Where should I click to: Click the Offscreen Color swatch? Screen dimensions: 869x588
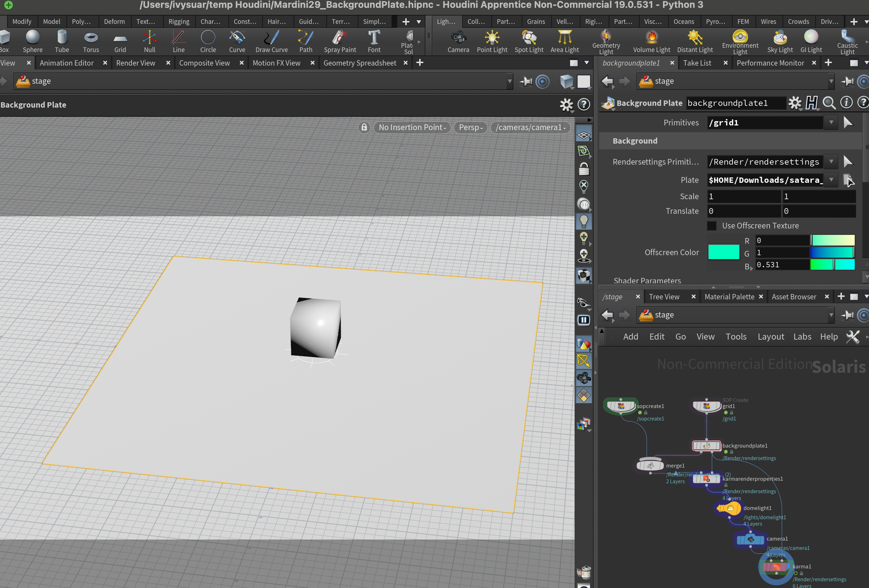tap(724, 252)
